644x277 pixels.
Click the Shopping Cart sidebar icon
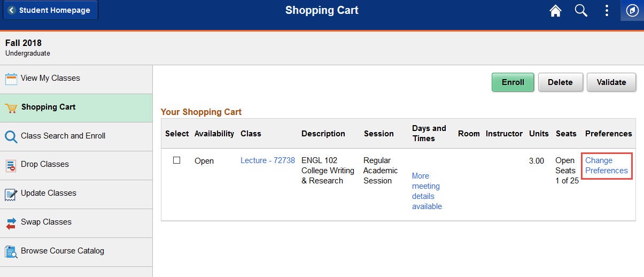[11, 108]
